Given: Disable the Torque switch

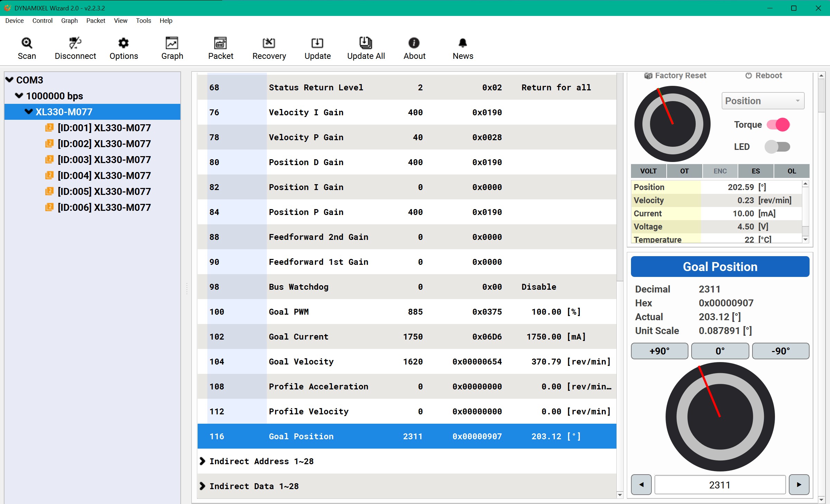Looking at the screenshot, I should [x=778, y=125].
